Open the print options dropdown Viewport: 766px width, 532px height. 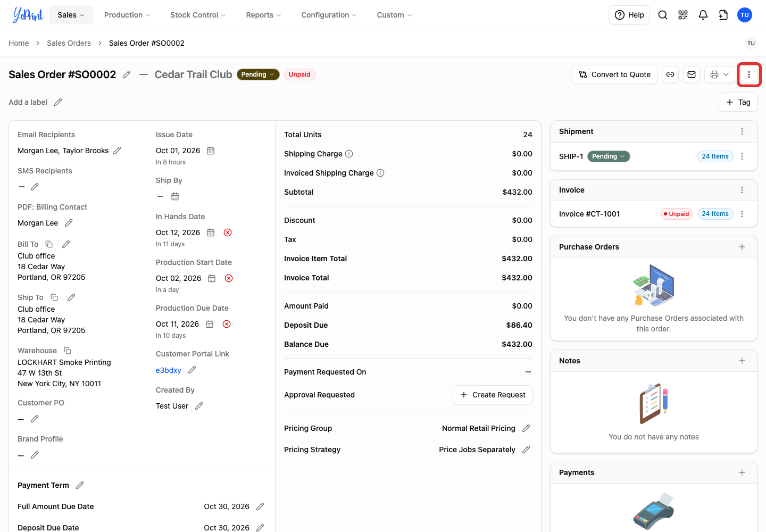[720, 74]
